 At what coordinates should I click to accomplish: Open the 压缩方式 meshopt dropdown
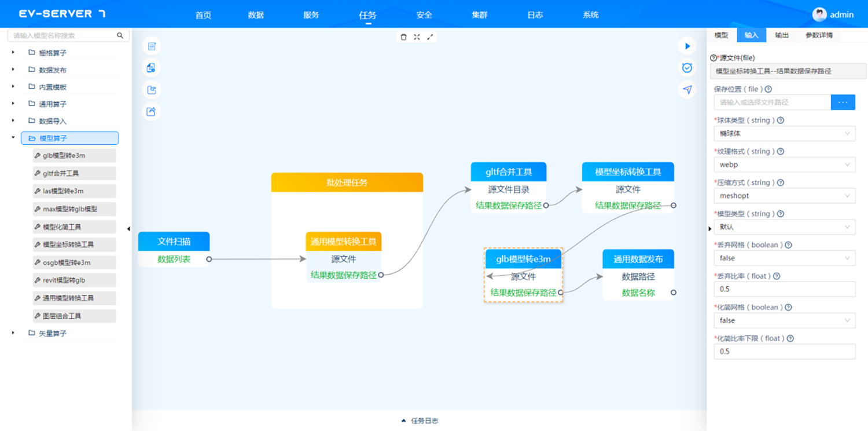(784, 196)
